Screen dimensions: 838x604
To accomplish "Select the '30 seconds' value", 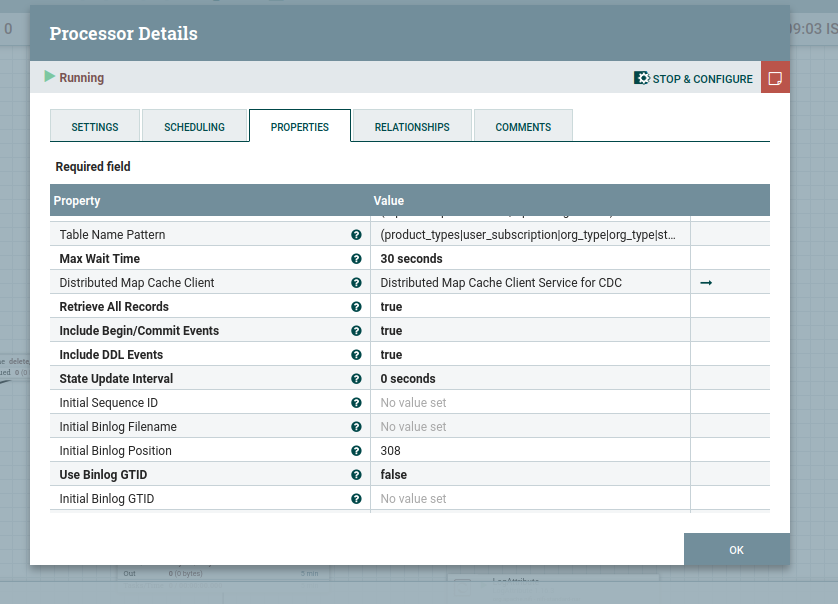I will click(412, 259).
